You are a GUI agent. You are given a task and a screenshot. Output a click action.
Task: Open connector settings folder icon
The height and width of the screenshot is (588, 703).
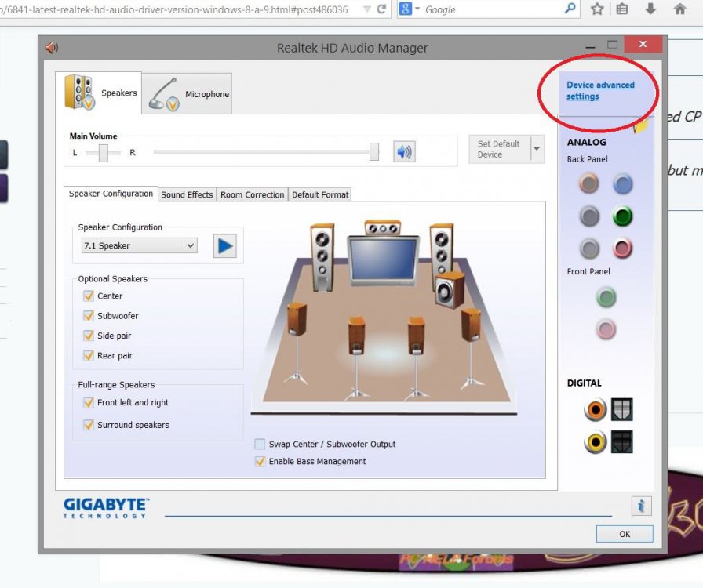pyautogui.click(x=642, y=125)
